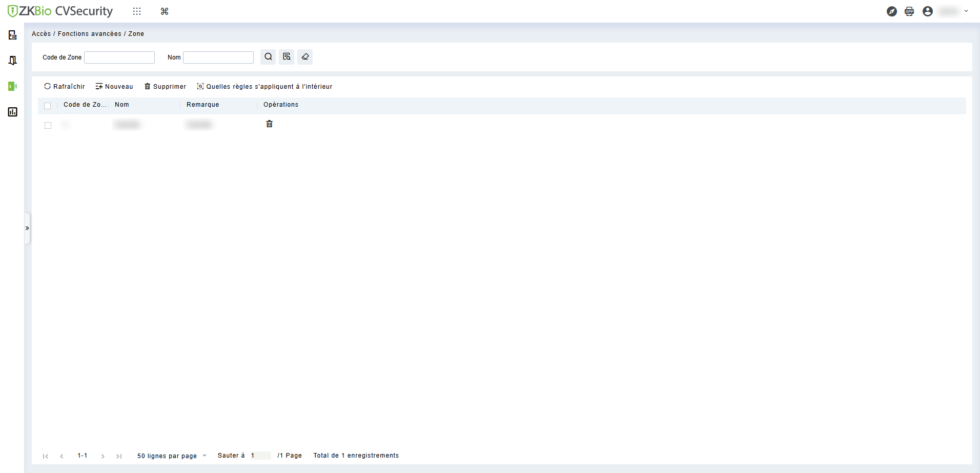Screen dimensions: 980x473
Task: Sort by the Remarque column header
Action: (x=203, y=105)
